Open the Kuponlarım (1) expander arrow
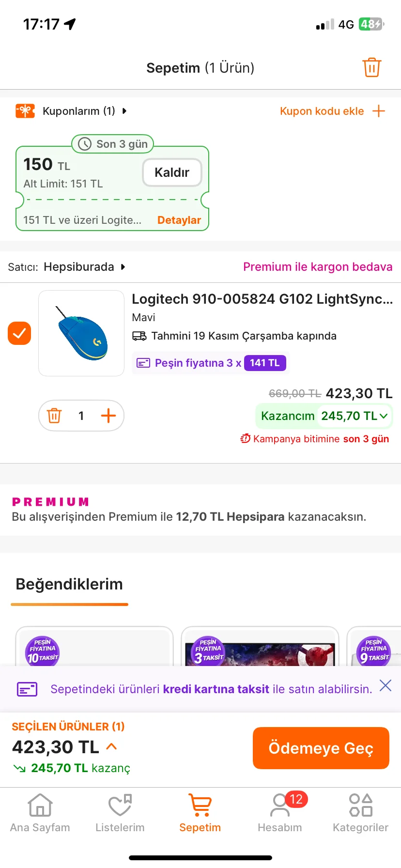 point(124,111)
